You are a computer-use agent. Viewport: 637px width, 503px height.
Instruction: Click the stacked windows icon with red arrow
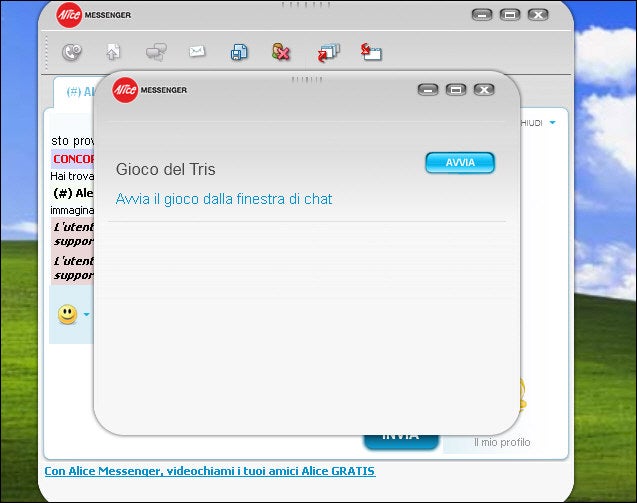click(328, 52)
